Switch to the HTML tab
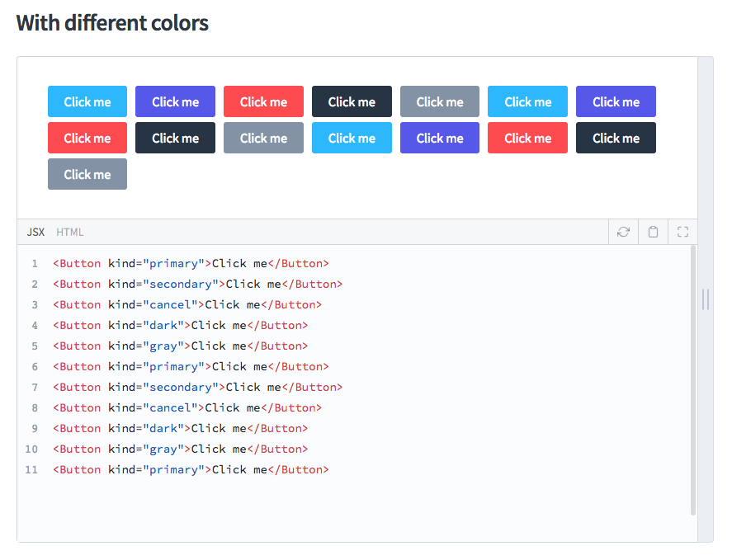The width and height of the screenshot is (732, 560). click(69, 232)
